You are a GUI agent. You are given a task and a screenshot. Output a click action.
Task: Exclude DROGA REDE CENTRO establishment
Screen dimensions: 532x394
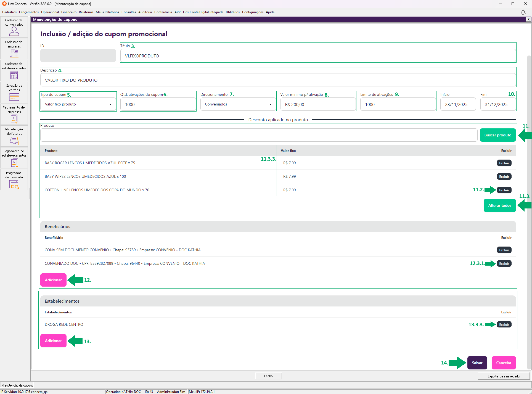[504, 324]
